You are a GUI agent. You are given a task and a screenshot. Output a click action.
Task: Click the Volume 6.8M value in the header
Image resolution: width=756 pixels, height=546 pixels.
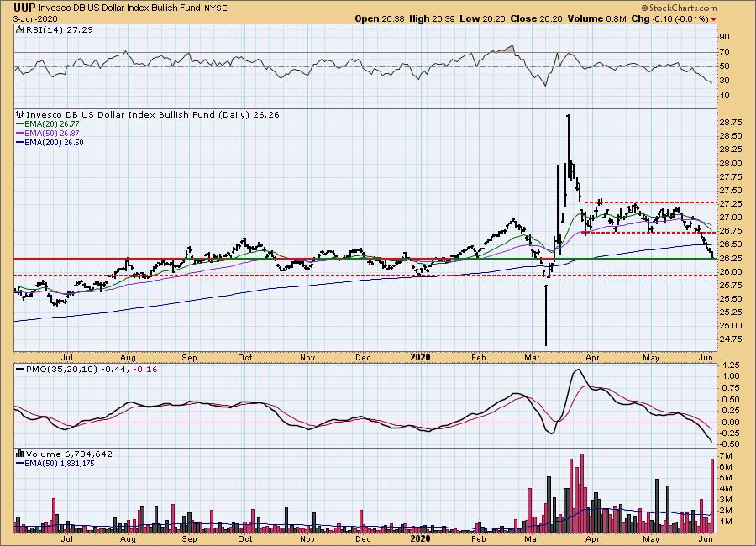coord(597,18)
